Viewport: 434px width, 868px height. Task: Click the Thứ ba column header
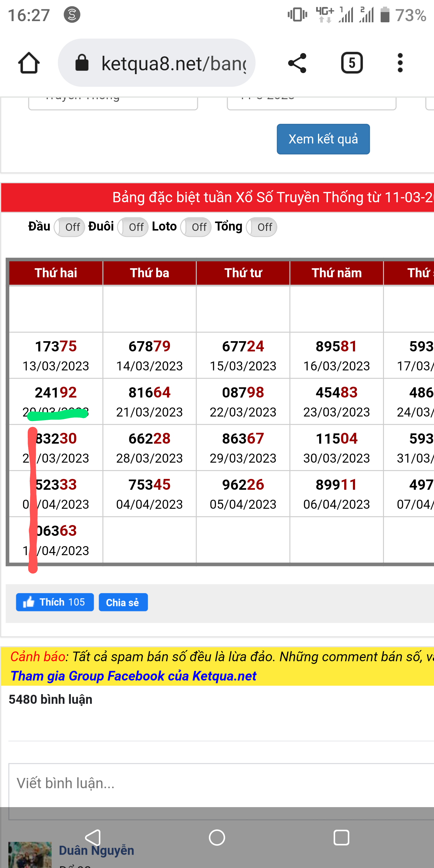(149, 273)
